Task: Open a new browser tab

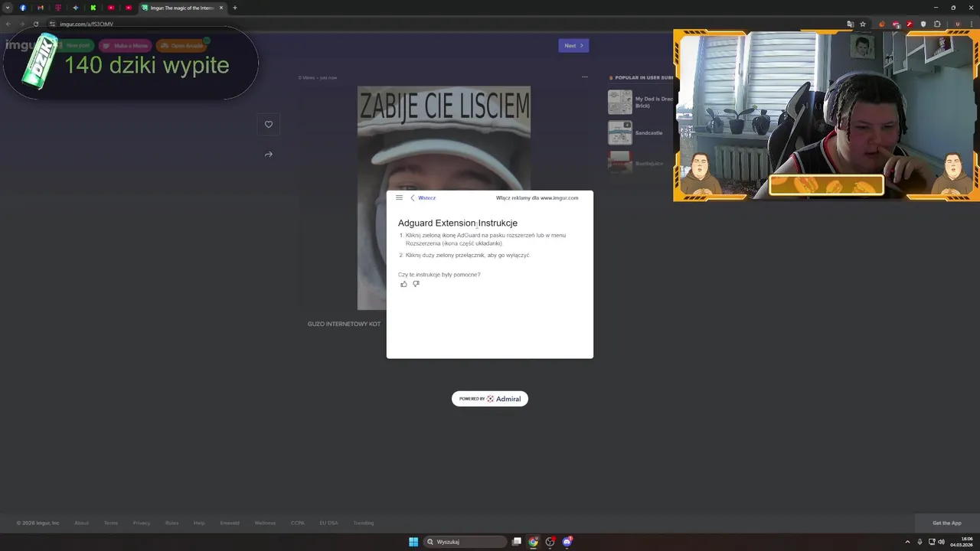Action: (x=235, y=8)
